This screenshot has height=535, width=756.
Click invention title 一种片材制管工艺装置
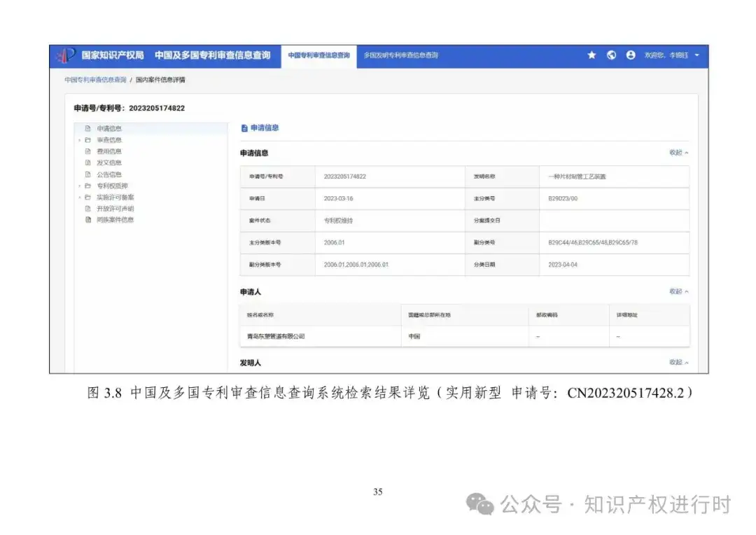(x=577, y=176)
